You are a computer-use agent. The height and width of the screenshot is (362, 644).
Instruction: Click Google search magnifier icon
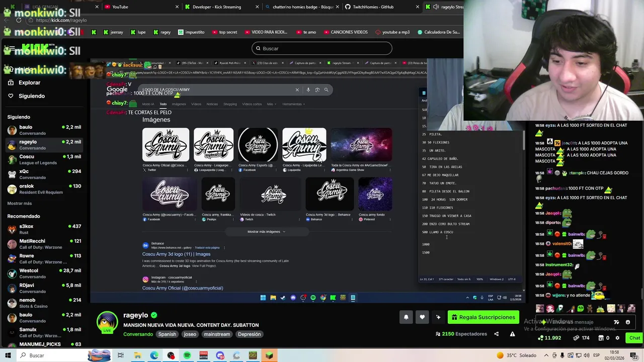(x=326, y=90)
